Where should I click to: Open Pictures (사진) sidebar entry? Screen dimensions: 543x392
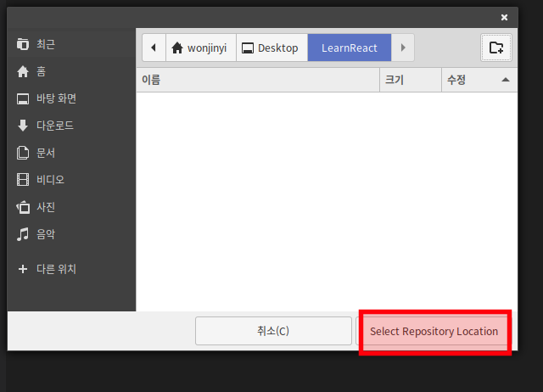coord(71,207)
